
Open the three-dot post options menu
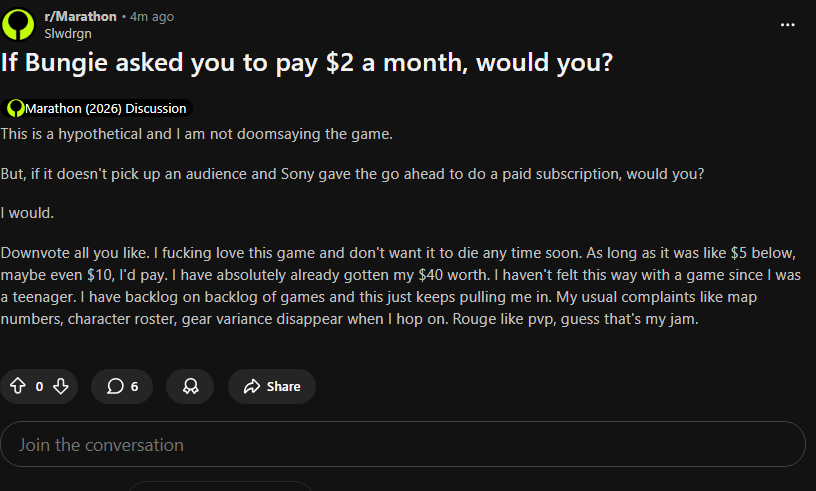[x=788, y=24]
